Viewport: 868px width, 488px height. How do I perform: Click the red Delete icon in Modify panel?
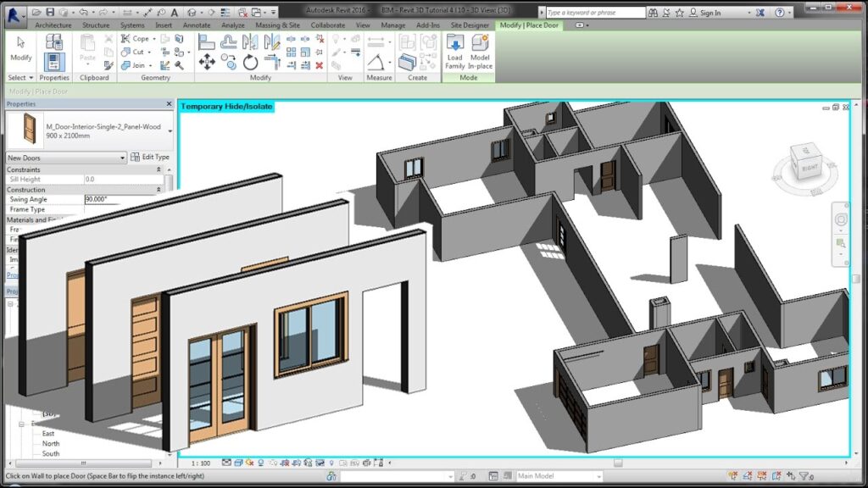pyautogui.click(x=320, y=65)
